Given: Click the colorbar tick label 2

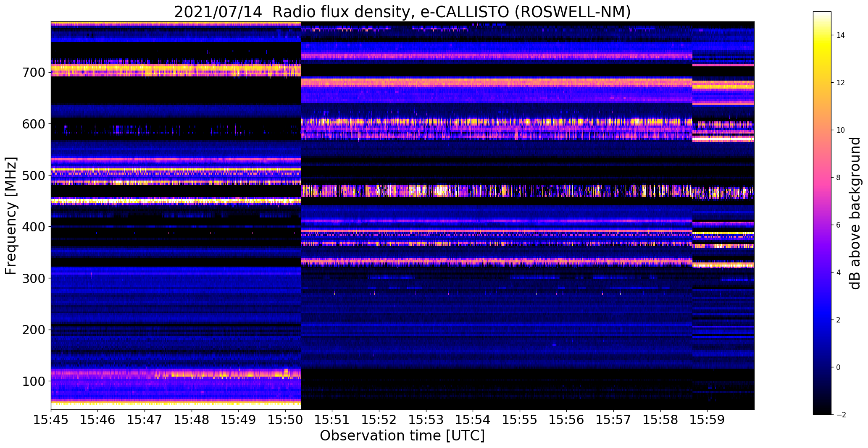Looking at the screenshot, I should 839,320.
